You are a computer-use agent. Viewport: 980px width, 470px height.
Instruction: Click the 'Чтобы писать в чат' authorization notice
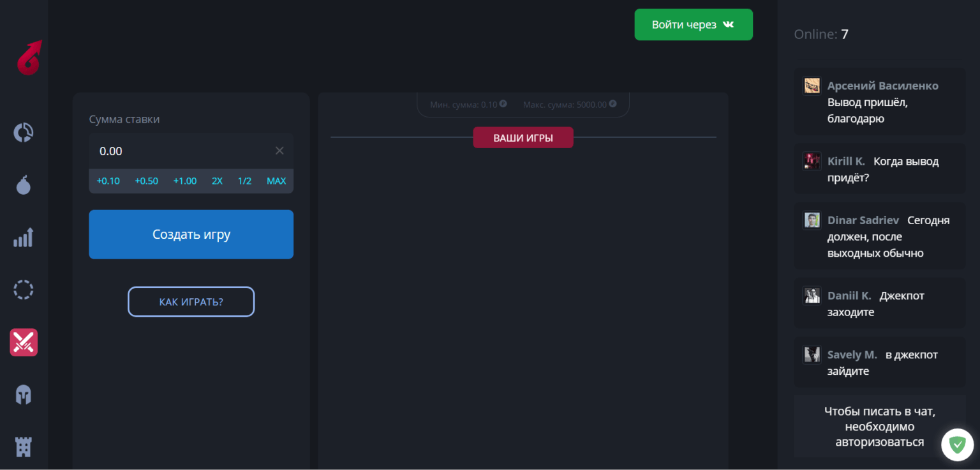pyautogui.click(x=880, y=427)
